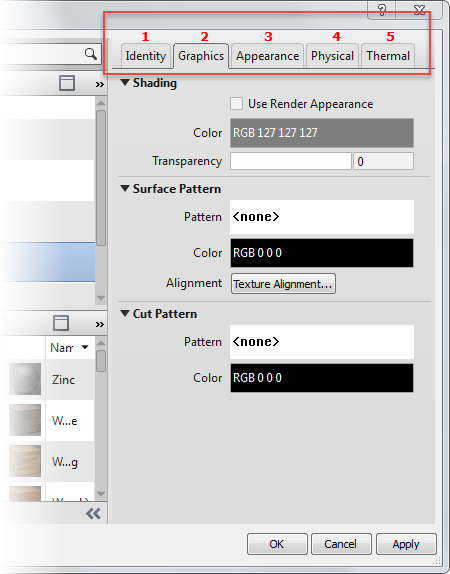Click the Transparency value field

tap(383, 161)
